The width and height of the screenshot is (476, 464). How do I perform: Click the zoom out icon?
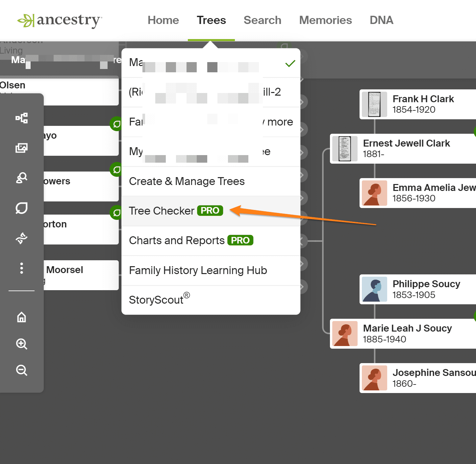pyautogui.click(x=22, y=370)
